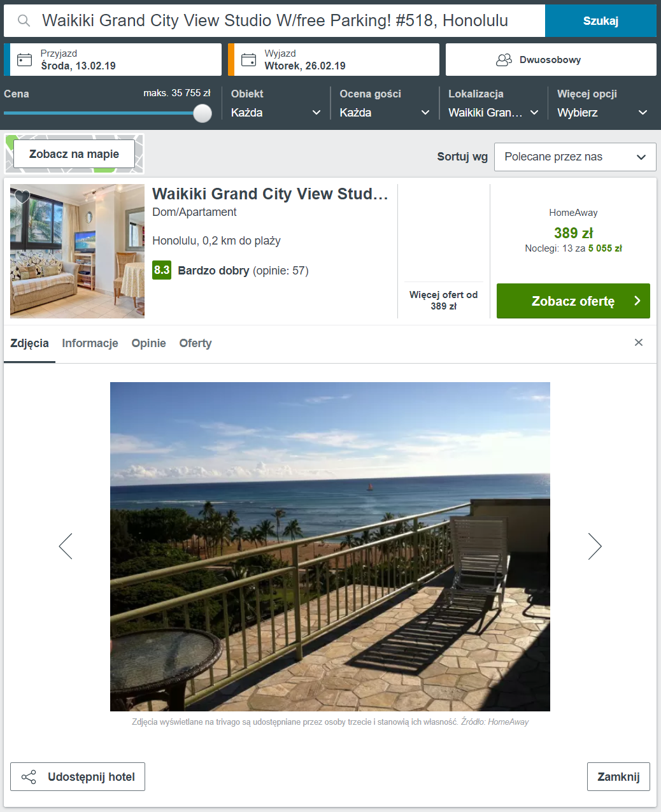Open the check-in calendar icon
661x812 pixels.
24,60
